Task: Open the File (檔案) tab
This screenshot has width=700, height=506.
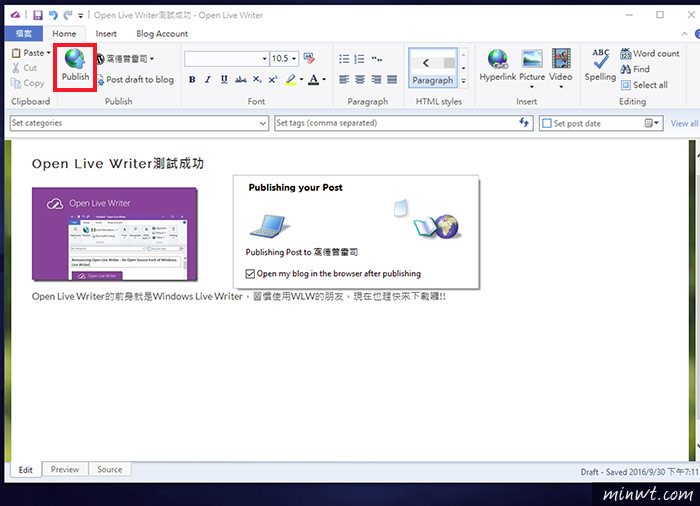Action: 24,33
